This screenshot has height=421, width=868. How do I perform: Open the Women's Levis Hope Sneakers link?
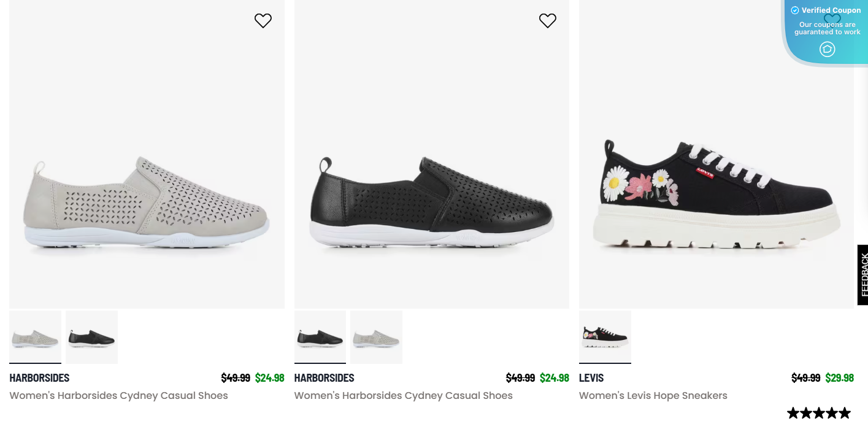point(653,396)
